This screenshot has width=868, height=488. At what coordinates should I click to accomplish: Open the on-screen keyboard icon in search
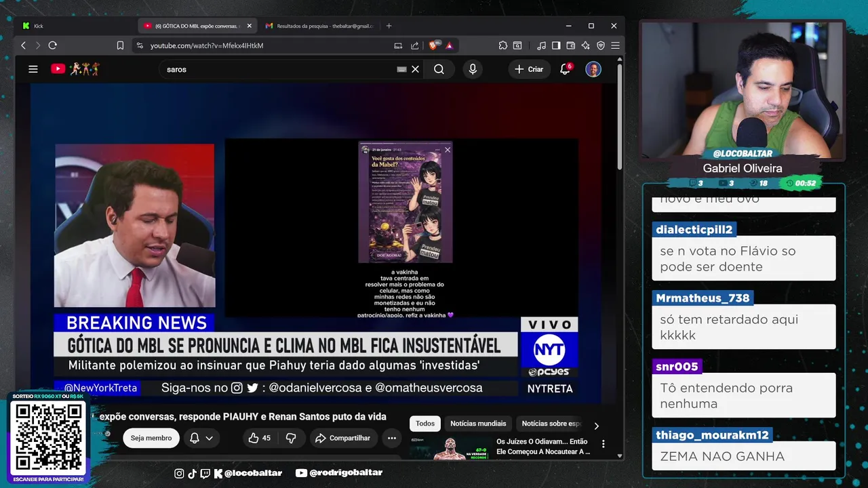tap(401, 69)
